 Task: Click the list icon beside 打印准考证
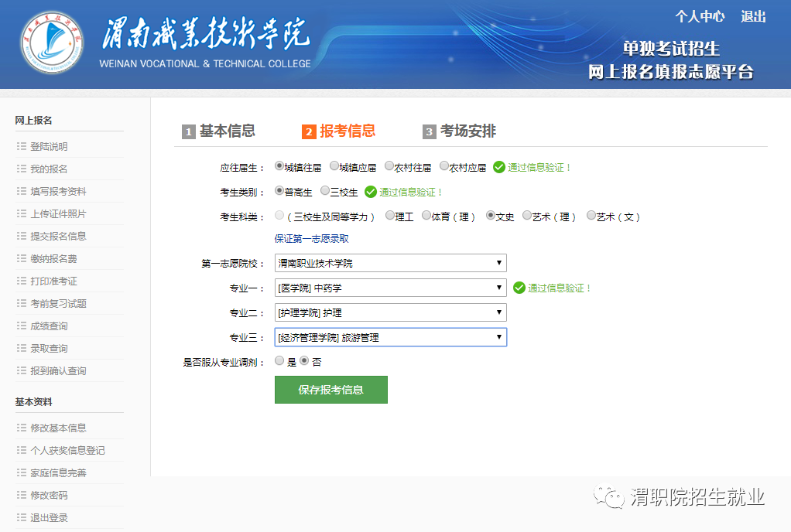coord(21,281)
